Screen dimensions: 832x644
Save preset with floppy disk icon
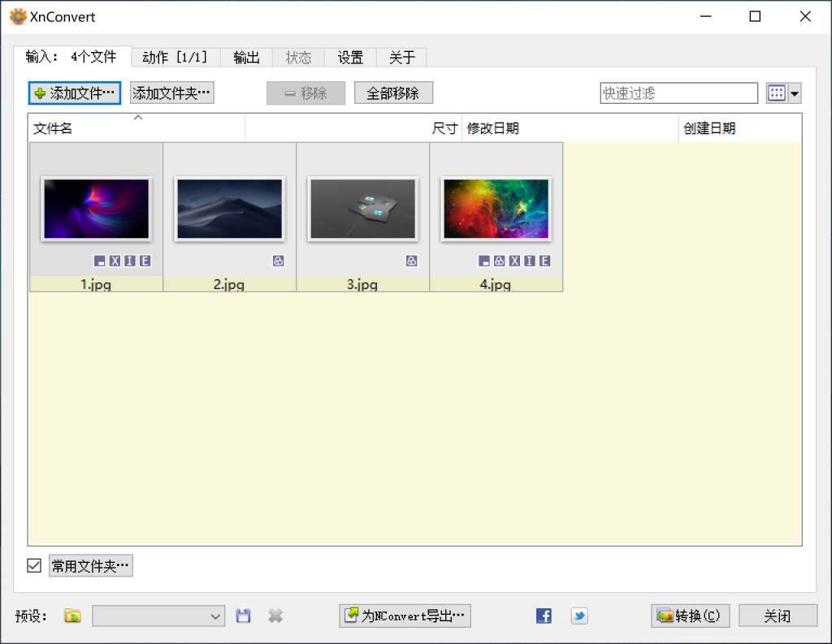click(x=243, y=616)
